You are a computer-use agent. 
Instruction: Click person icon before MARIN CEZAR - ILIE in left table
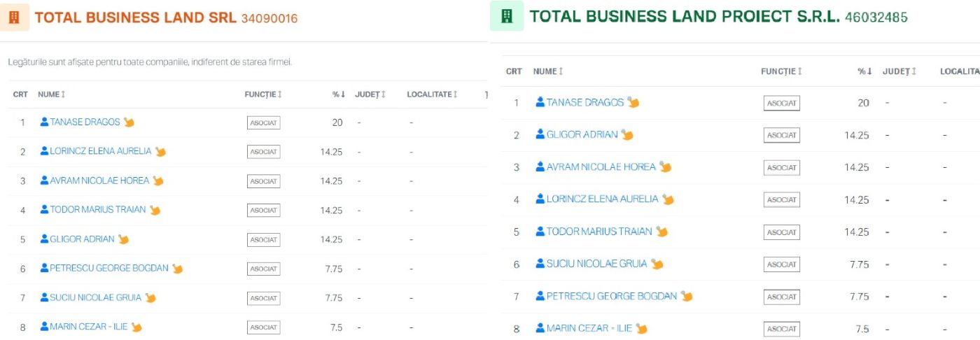44,327
